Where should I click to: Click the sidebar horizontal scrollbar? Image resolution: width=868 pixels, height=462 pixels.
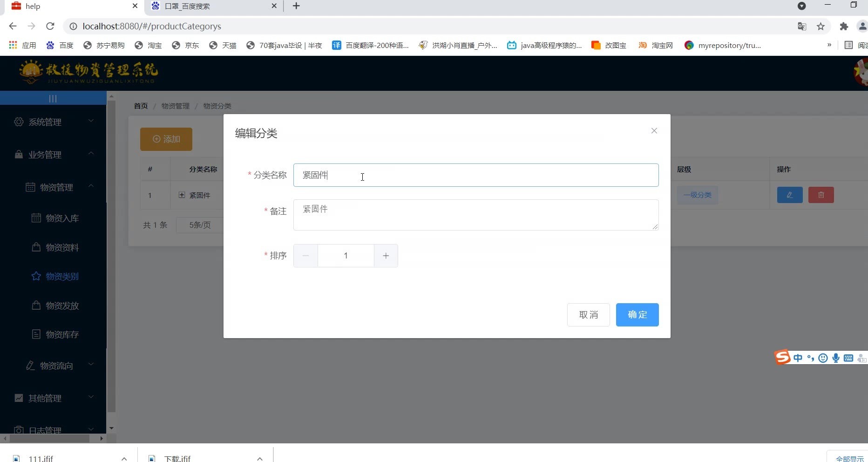pos(50,438)
